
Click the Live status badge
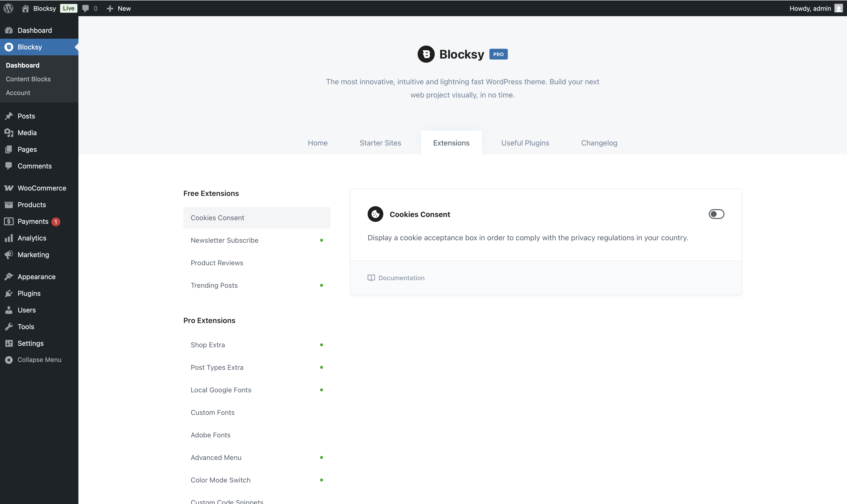(68, 9)
